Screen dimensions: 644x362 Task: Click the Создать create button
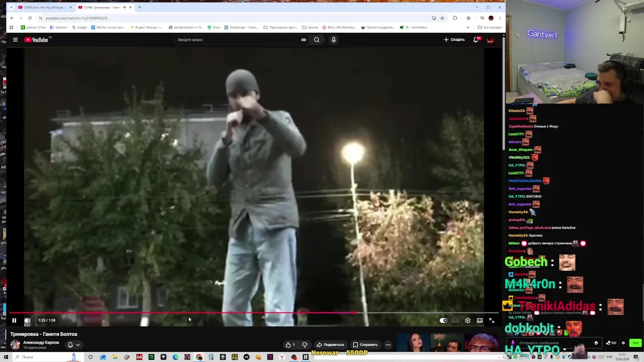click(454, 40)
